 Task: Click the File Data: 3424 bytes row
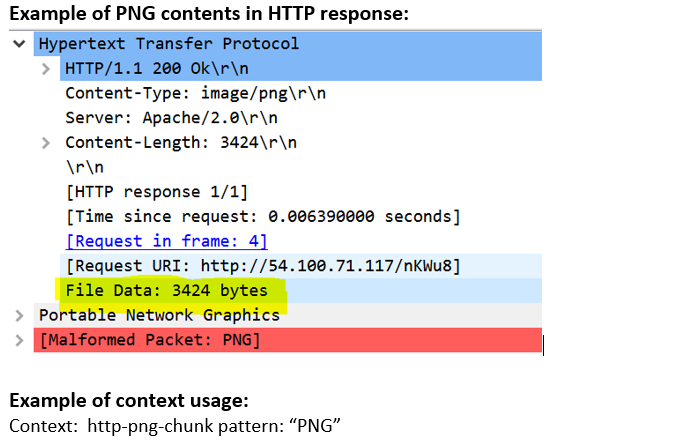166,291
